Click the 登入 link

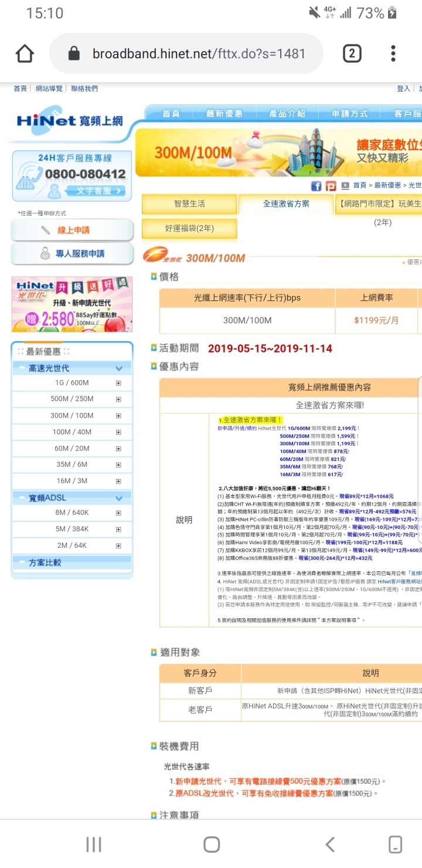click(x=403, y=89)
